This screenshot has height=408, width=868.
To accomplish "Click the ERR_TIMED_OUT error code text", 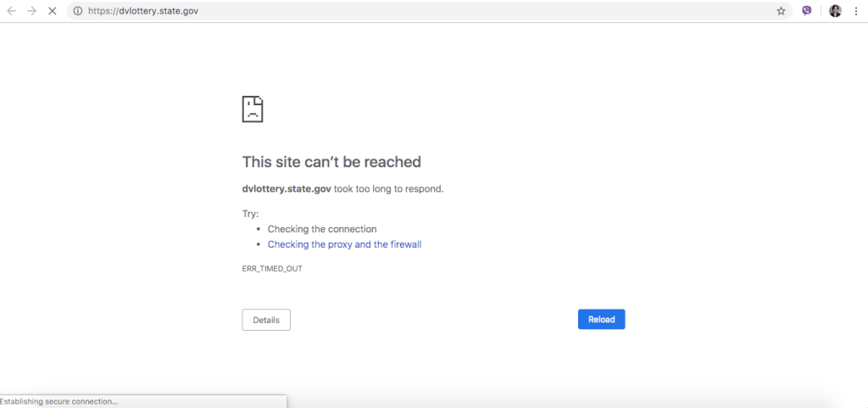I will click(x=272, y=269).
